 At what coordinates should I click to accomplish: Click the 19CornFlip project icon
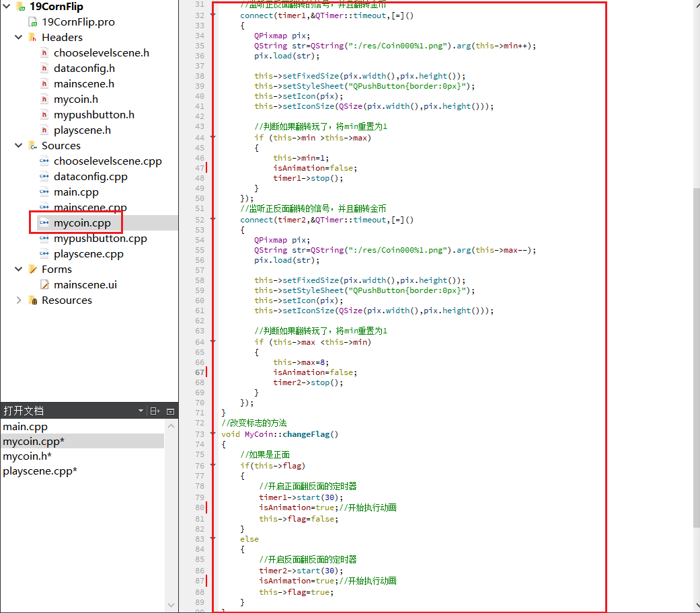click(20, 6)
